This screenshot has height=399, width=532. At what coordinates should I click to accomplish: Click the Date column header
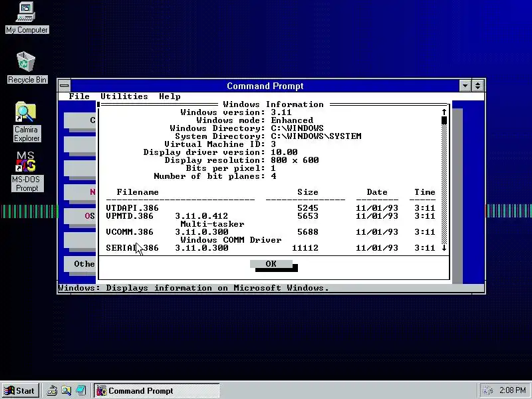377,192
